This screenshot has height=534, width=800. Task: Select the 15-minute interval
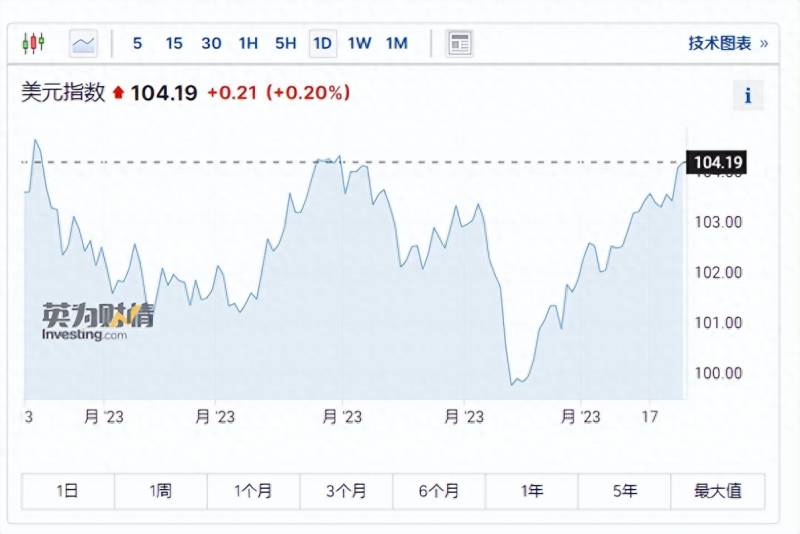coord(174,43)
